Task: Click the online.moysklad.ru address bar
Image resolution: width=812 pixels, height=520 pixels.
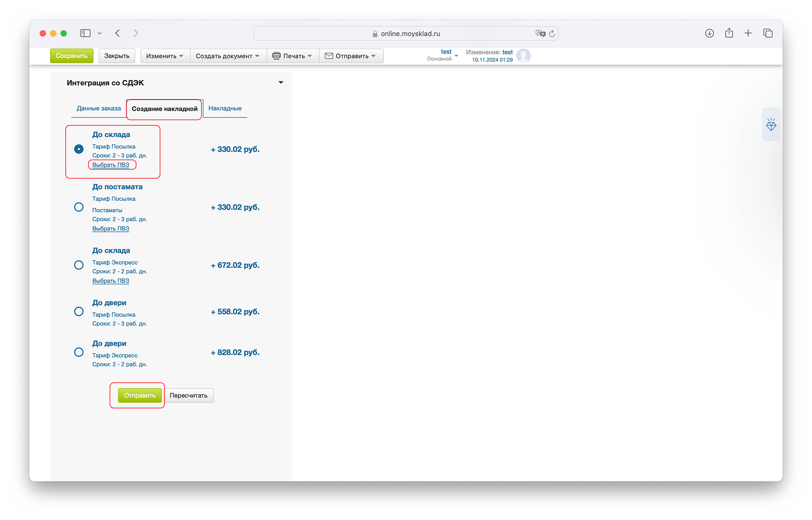Action: (x=410, y=34)
